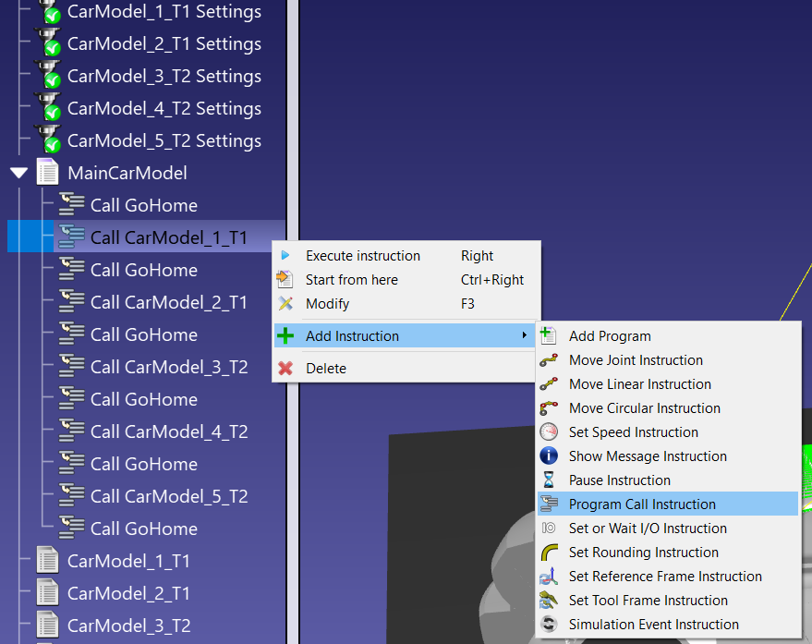Click the red Delete cross icon
812x644 pixels.
click(285, 368)
